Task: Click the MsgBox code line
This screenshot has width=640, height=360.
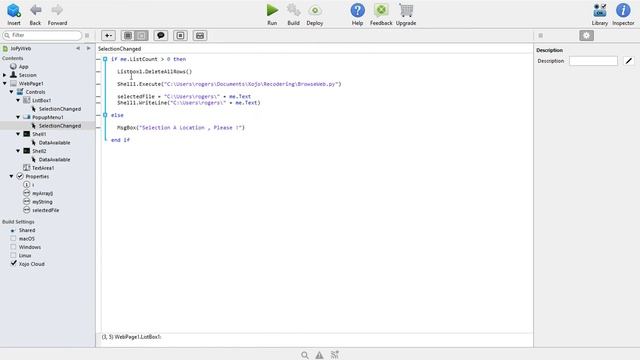Action: 181,128
